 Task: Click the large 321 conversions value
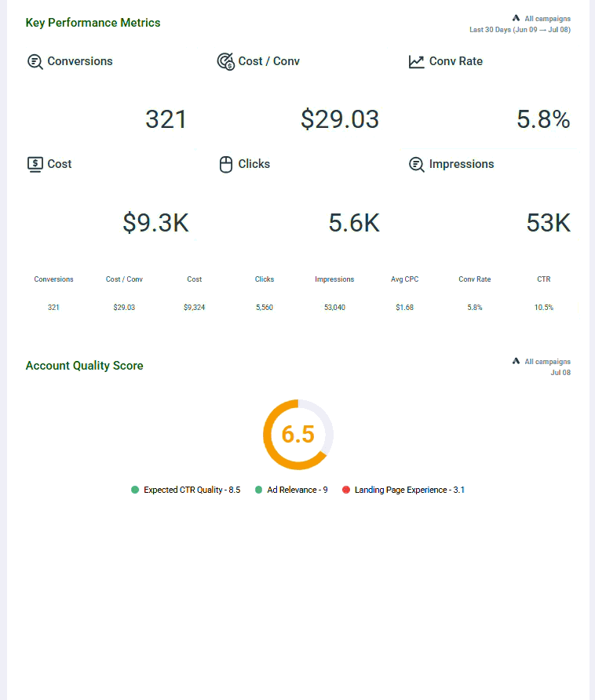(166, 119)
